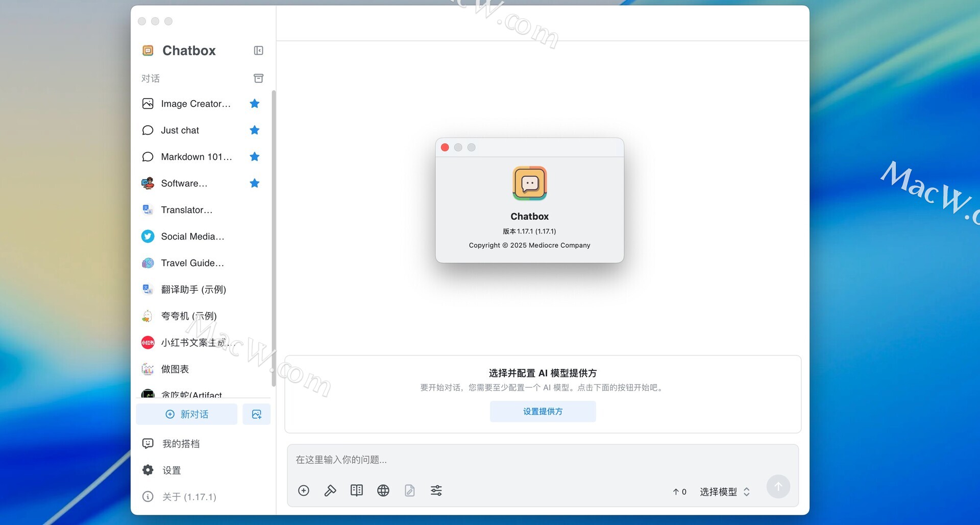
Task: Collapse the sidebar with the panel icon
Action: pos(258,51)
